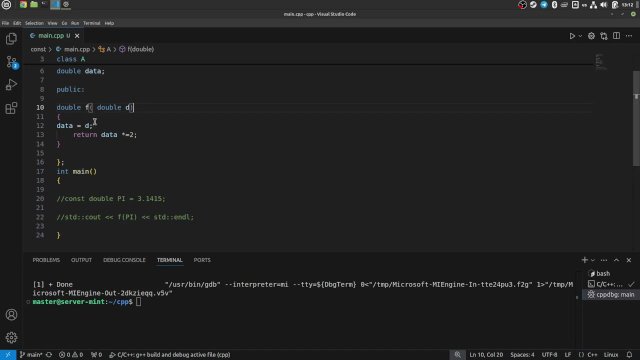This screenshot has width=640, height=360.
Task: Open the Selection menu
Action: point(34,23)
